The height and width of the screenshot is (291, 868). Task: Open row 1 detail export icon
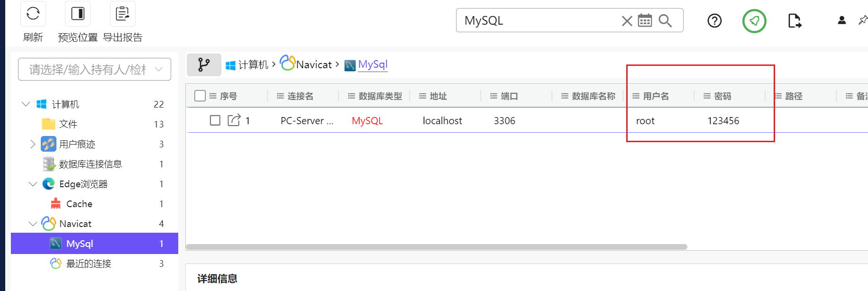234,120
